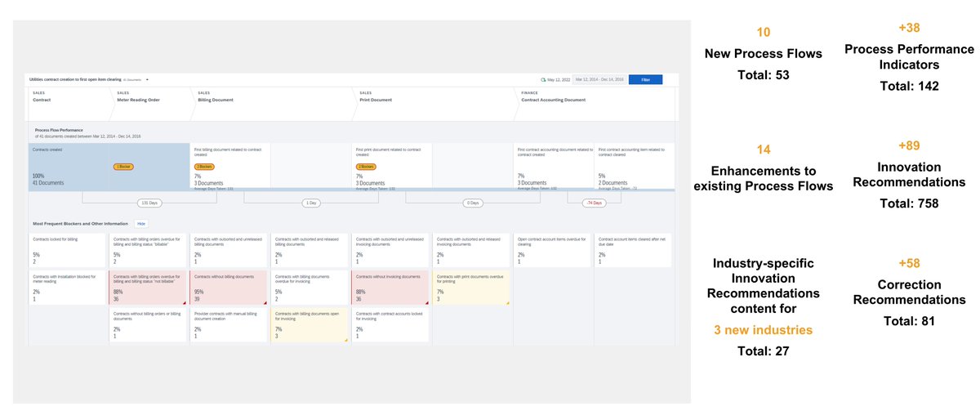Open the yellow billing documents open for invoicing card
Image resolution: width=980 pixels, height=411 pixels.
310,325
